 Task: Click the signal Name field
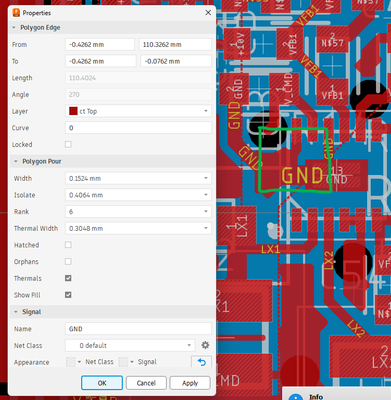pos(138,329)
